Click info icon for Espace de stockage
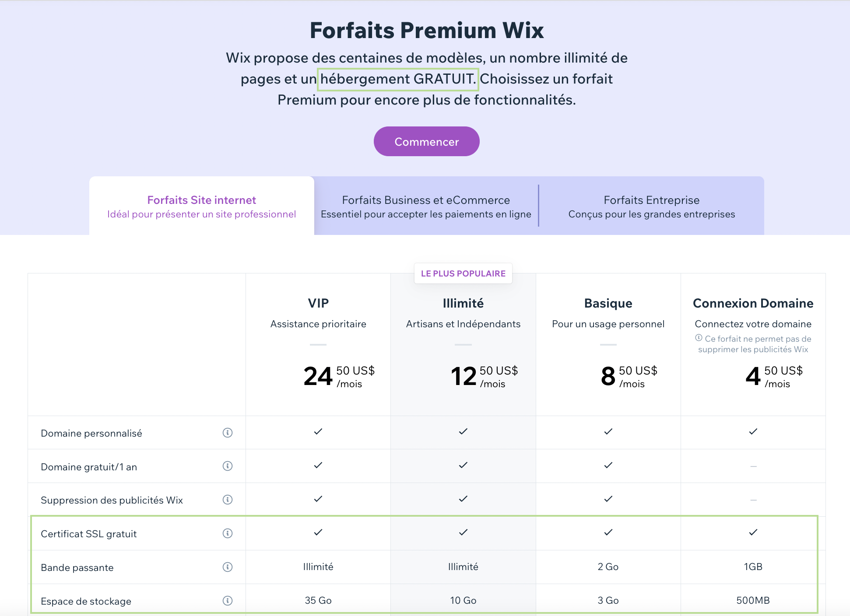 coord(227,601)
